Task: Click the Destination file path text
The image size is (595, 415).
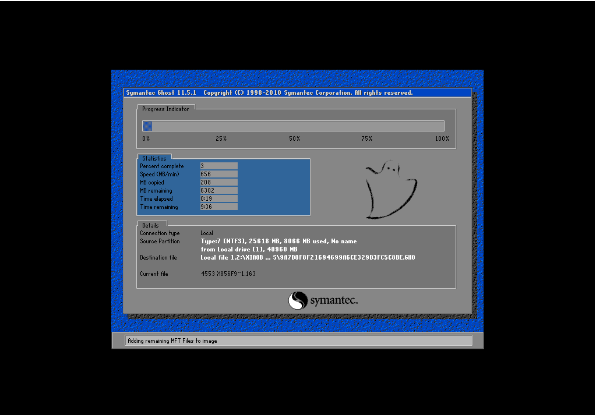Action: [x=308, y=258]
